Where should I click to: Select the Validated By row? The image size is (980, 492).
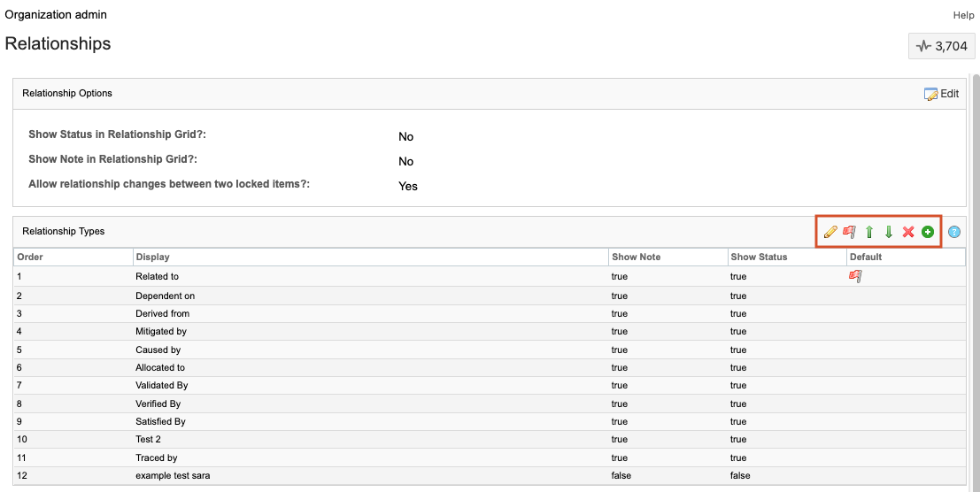pos(490,385)
